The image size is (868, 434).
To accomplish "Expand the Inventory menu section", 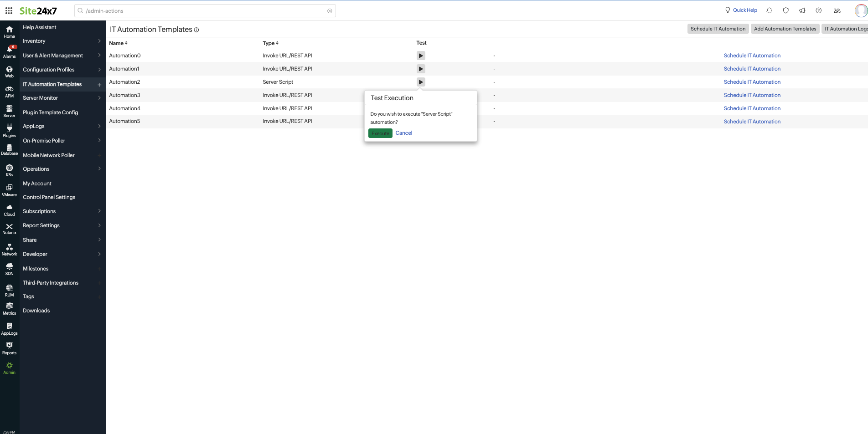I will pyautogui.click(x=62, y=41).
